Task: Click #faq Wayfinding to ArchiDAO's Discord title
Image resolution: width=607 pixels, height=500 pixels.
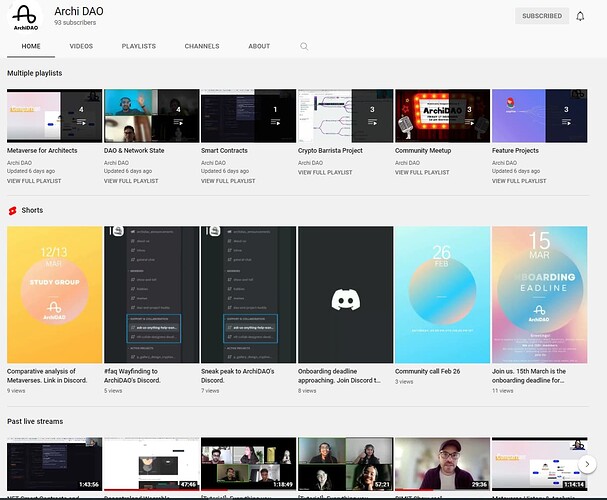Action: pos(132,376)
